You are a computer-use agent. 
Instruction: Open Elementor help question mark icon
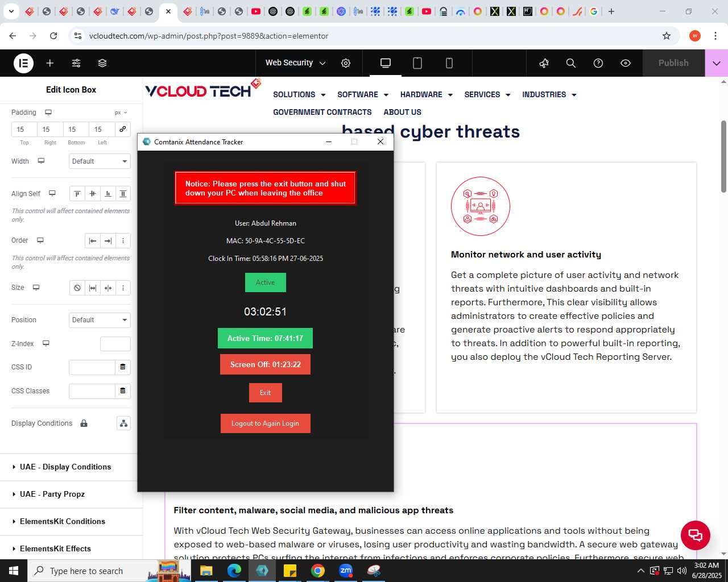coord(598,63)
